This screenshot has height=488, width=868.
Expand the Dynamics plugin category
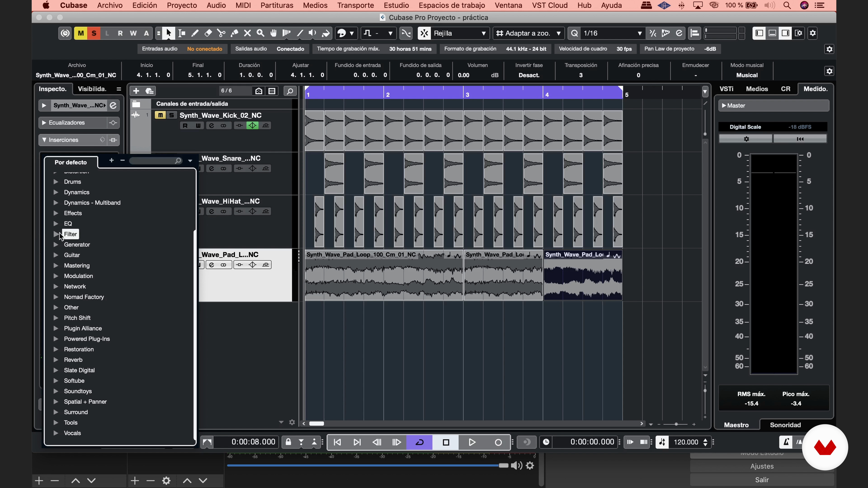pyautogui.click(x=56, y=192)
